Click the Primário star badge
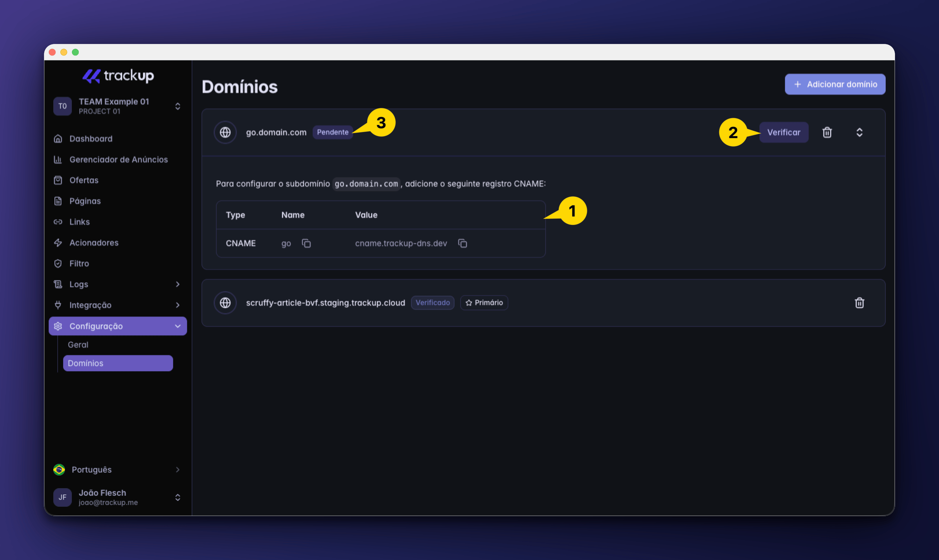Viewport: 939px width, 560px height. tap(484, 303)
